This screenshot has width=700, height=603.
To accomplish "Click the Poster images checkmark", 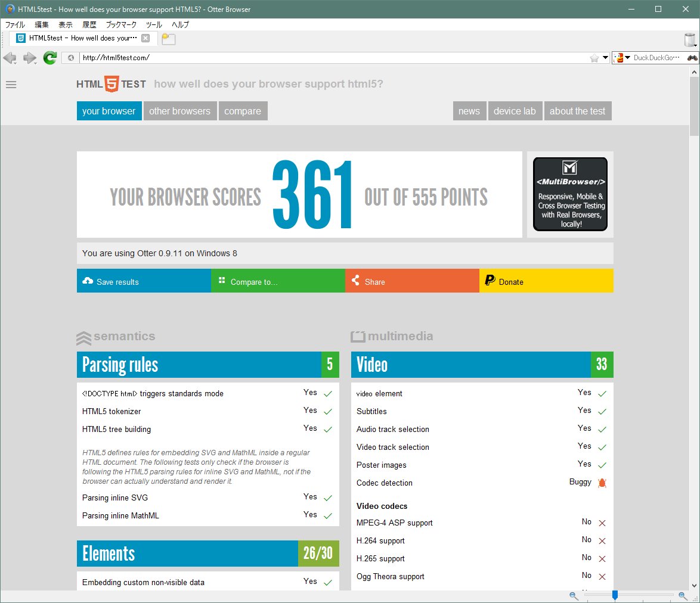I will [602, 465].
